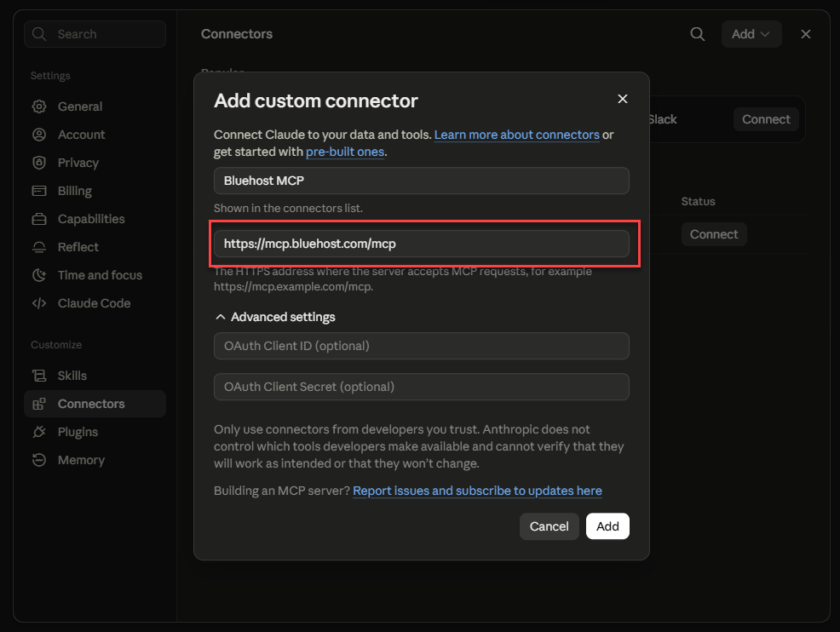Click the MCP server URL field
This screenshot has width=840, height=632.
tap(421, 244)
